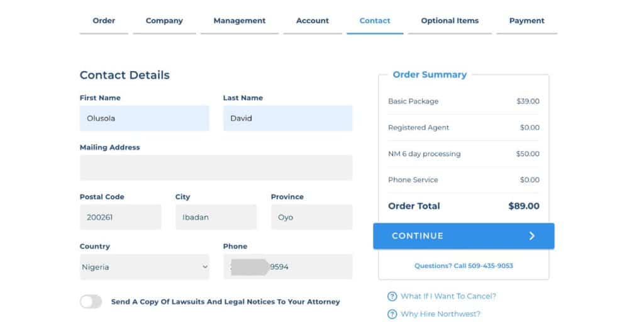Open the 'Why Hire Northwest?' link

440,314
